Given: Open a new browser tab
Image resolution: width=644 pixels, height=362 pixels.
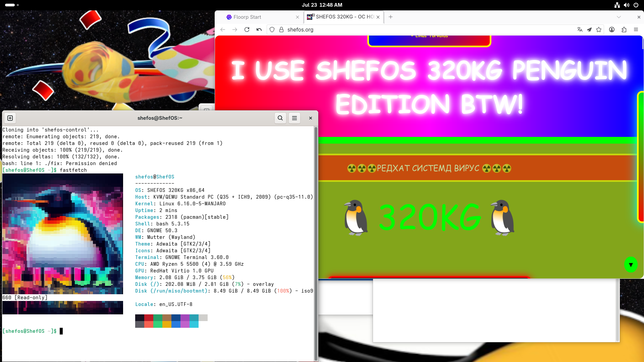Looking at the screenshot, I should (x=391, y=17).
